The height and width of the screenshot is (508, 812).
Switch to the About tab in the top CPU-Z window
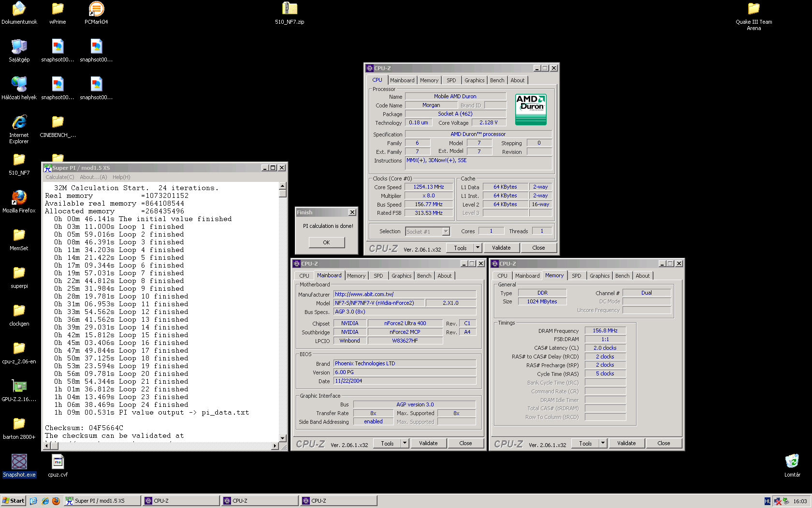[518, 80]
